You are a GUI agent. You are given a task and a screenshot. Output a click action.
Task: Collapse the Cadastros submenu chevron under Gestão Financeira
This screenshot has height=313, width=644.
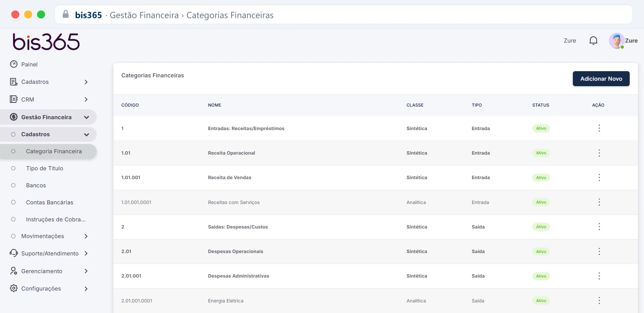point(87,135)
